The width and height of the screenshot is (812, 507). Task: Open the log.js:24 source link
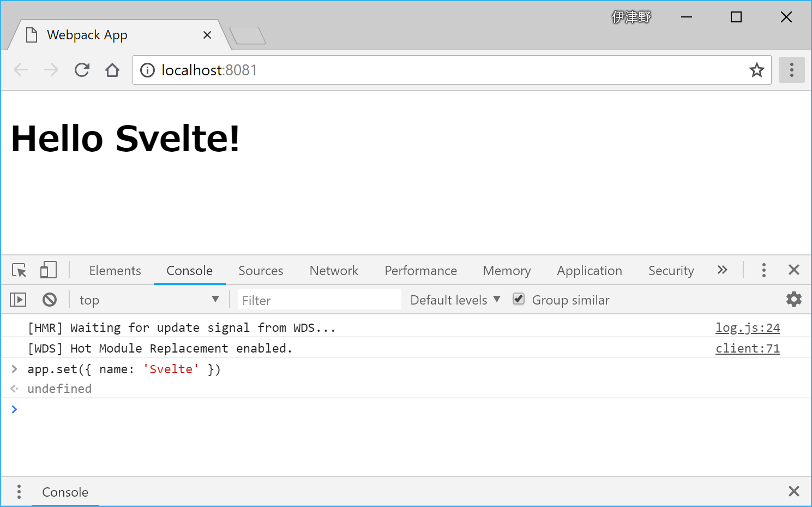(x=748, y=327)
